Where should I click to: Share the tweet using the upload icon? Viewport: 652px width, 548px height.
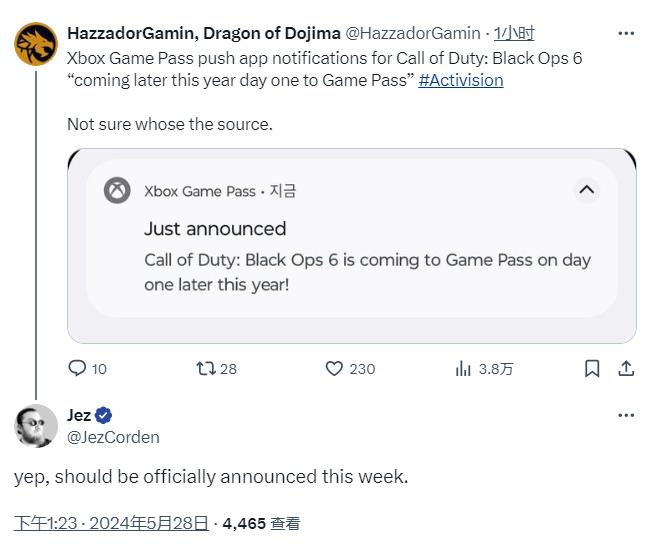tap(626, 369)
